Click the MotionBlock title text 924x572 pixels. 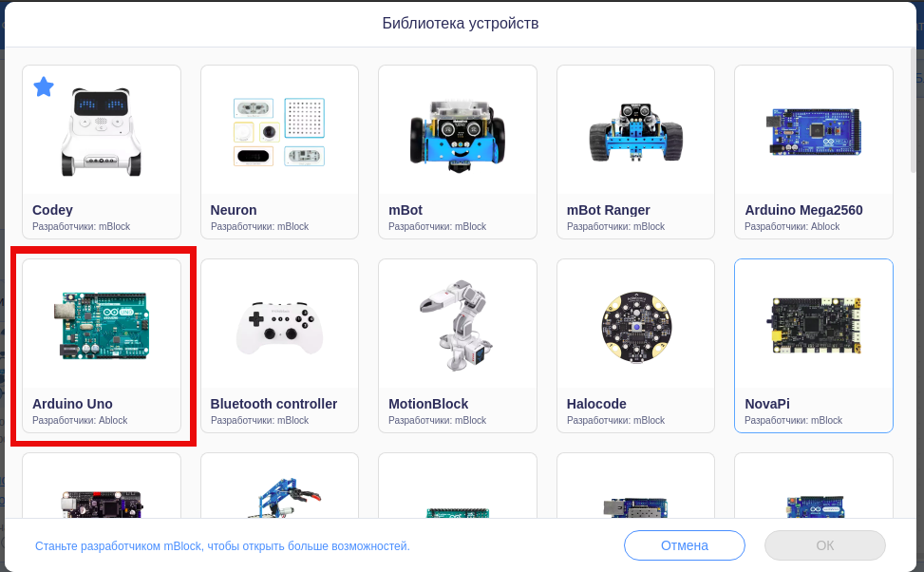click(428, 404)
